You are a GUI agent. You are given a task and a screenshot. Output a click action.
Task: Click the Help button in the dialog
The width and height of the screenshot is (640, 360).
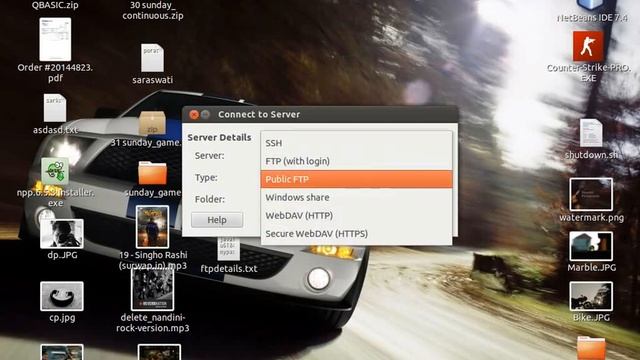point(217,220)
